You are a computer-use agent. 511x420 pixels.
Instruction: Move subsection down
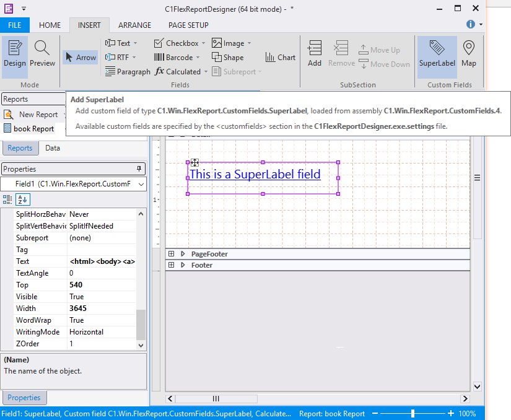(384, 64)
